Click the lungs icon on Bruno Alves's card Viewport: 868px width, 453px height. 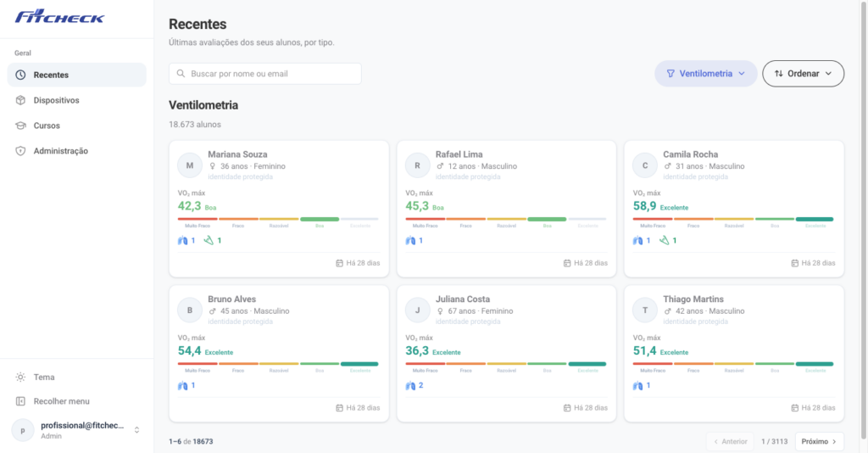pyautogui.click(x=183, y=385)
